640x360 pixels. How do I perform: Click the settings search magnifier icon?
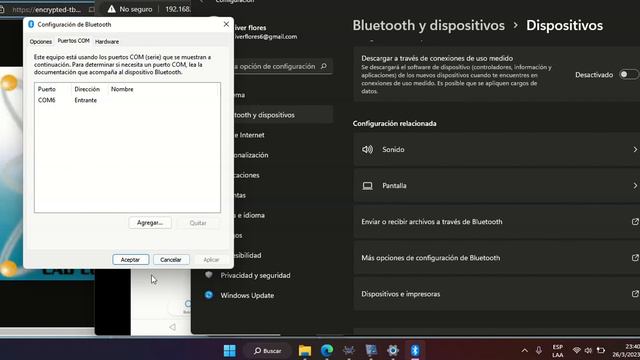coord(324,66)
